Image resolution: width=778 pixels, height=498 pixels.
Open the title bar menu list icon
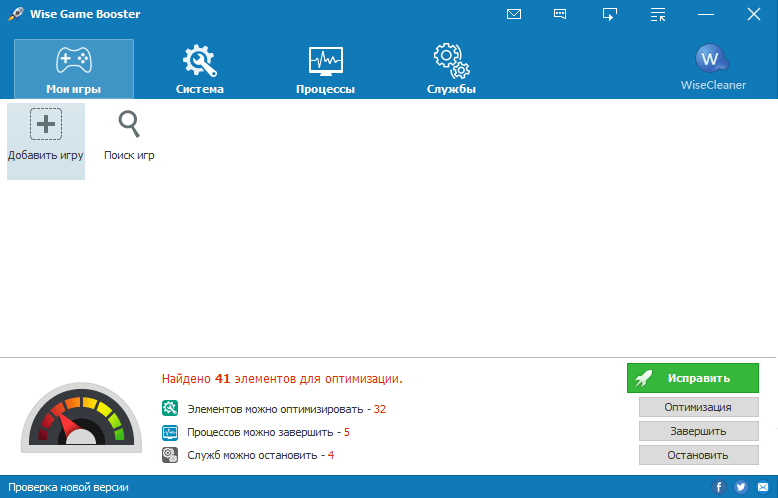[657, 14]
